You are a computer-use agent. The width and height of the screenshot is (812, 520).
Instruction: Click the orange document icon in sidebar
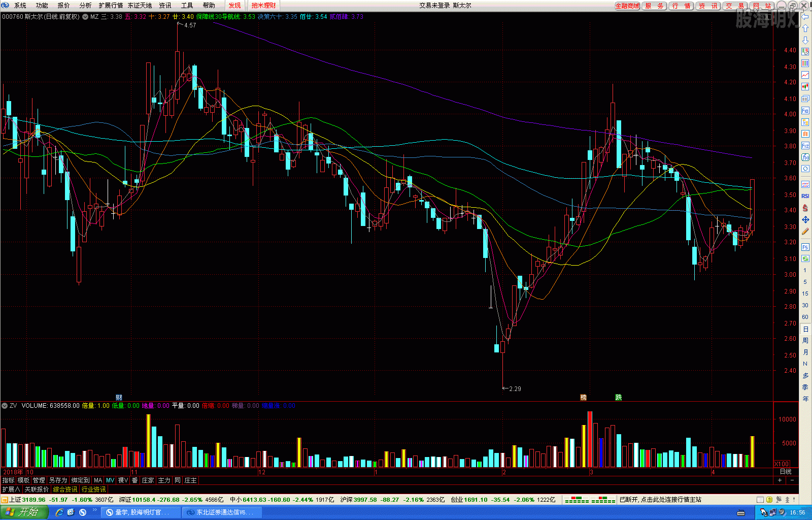pos(805,134)
